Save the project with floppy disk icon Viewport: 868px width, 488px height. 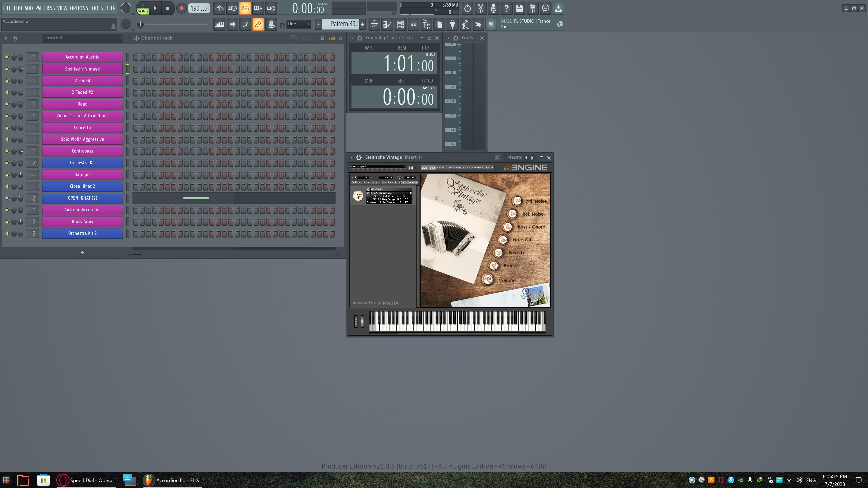pyautogui.click(x=519, y=8)
